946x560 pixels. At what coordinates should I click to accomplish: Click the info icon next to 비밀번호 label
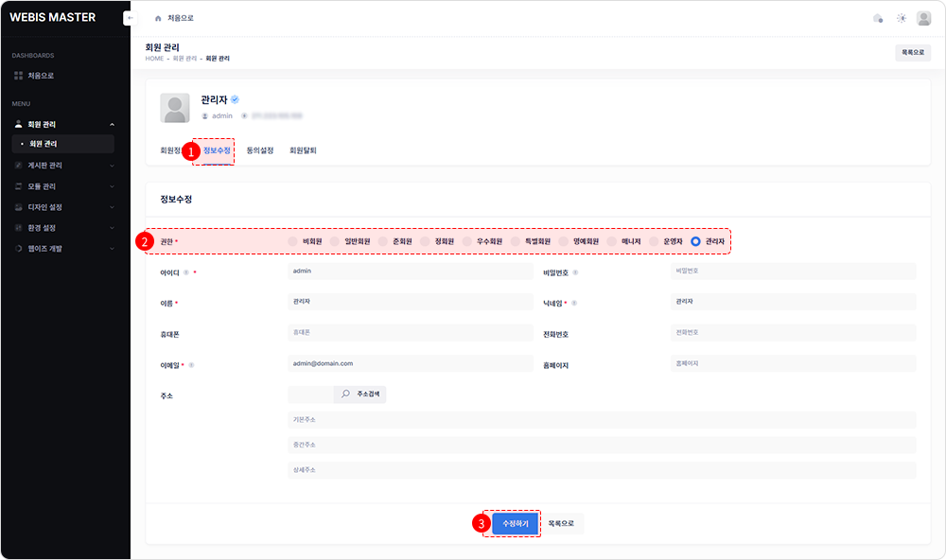(575, 272)
